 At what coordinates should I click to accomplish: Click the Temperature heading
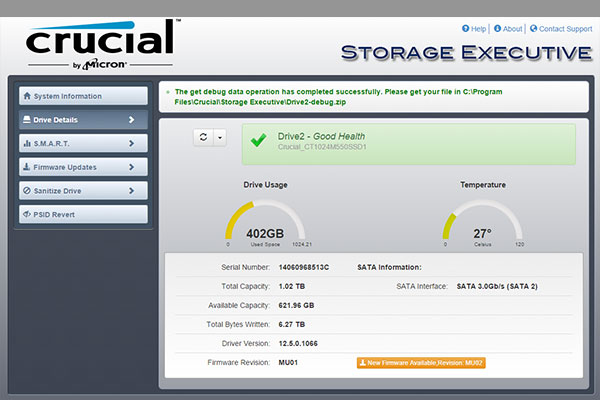[483, 185]
